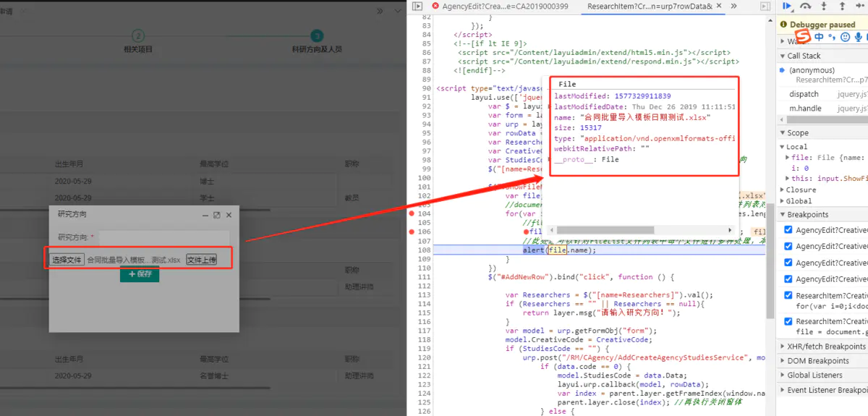Uncheck the second AgencyEdit breakpoint
The width and height of the screenshot is (868, 416).
click(x=788, y=246)
